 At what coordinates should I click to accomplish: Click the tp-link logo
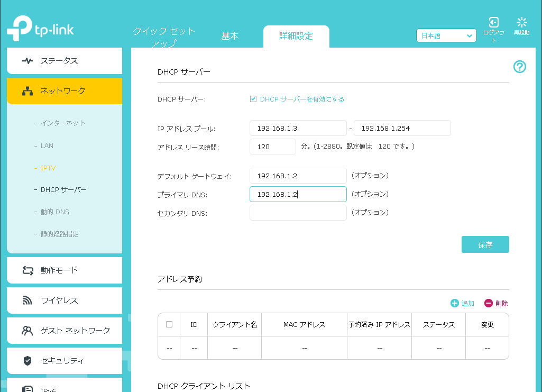41,30
